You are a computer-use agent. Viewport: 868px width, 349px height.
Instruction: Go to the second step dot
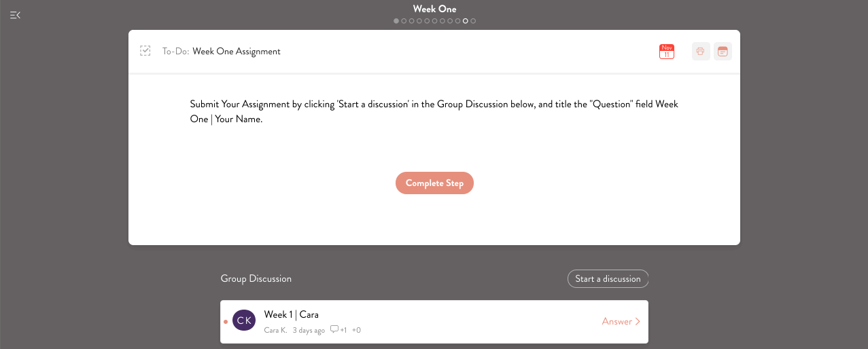click(x=404, y=21)
